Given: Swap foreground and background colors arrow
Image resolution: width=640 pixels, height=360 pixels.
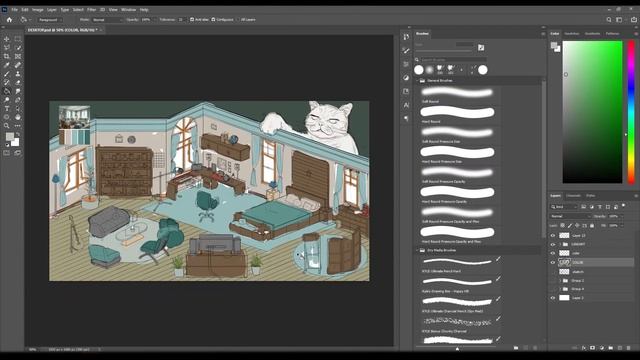Looking at the screenshot, I should 18,134.
